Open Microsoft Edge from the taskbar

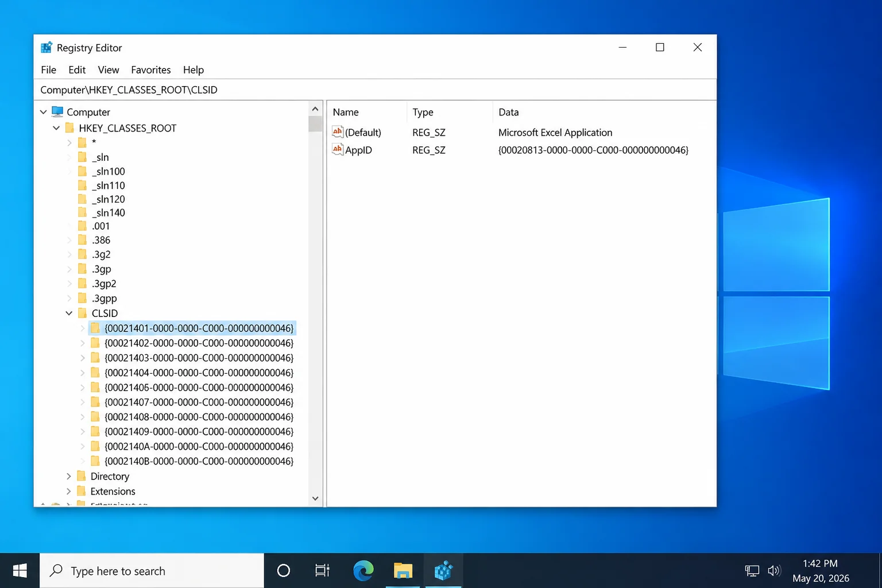pos(363,571)
